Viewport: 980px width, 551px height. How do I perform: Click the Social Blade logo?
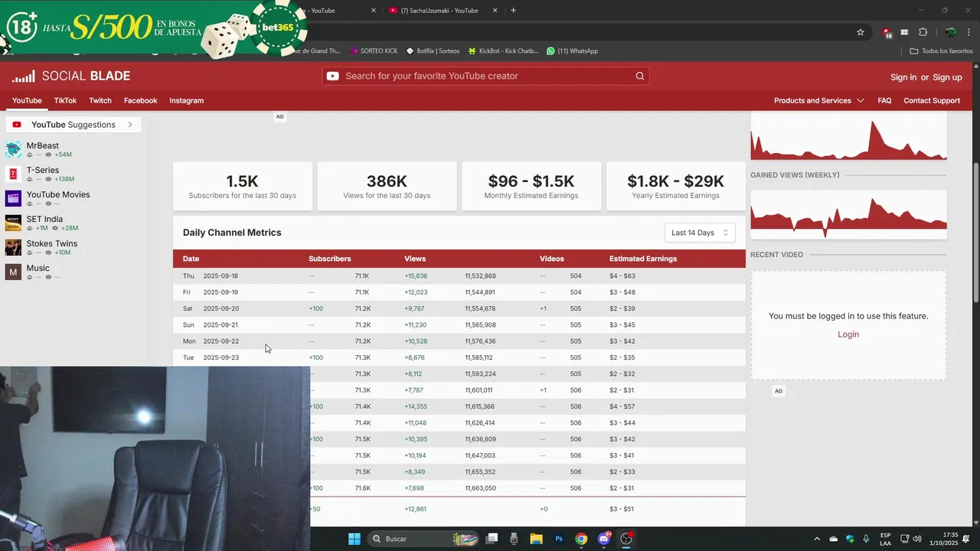(71, 76)
